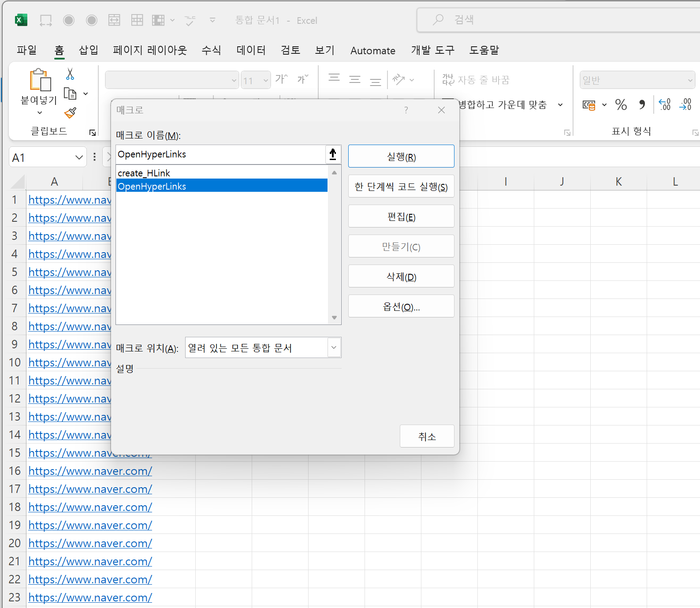Expand the Name Box dropdown
This screenshot has width=700, height=608.
click(79, 157)
